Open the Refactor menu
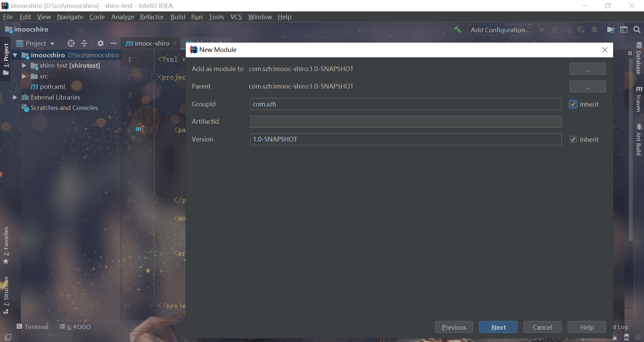The height and width of the screenshot is (342, 644). tap(152, 17)
